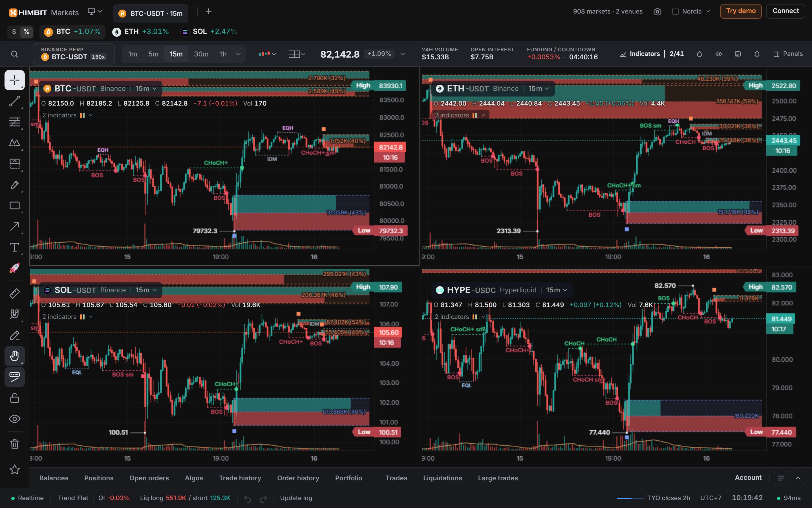Toggle visibility with sidebar eye icon

click(x=14, y=419)
